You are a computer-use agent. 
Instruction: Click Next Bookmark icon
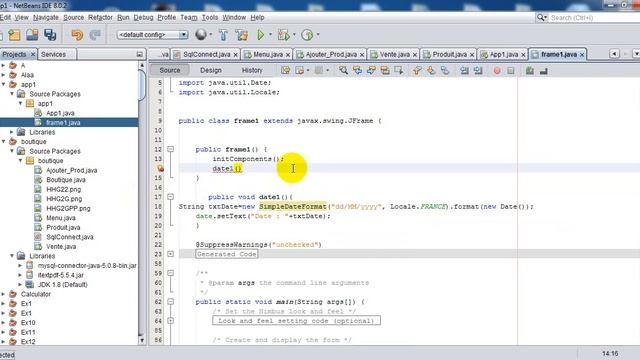[431, 71]
